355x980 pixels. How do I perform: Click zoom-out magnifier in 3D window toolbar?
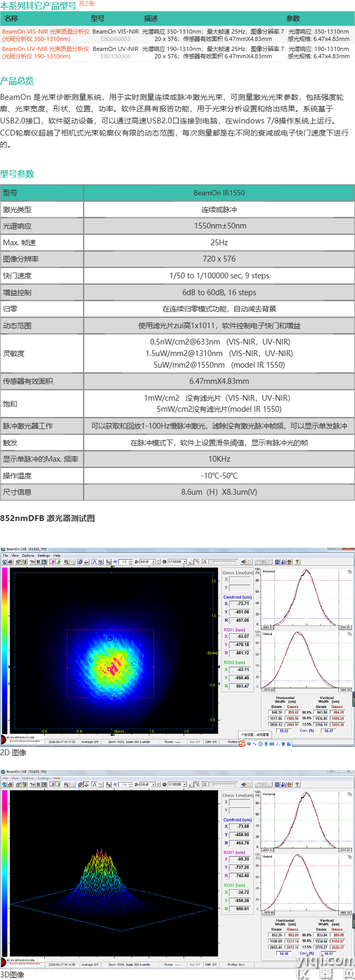(x=72, y=784)
